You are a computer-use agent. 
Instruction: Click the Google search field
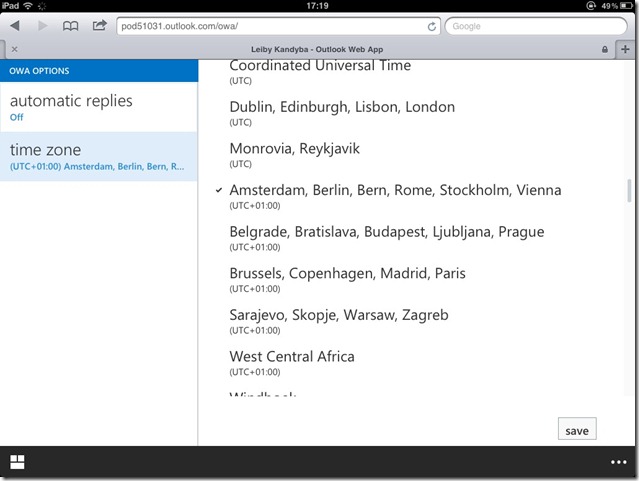536,26
